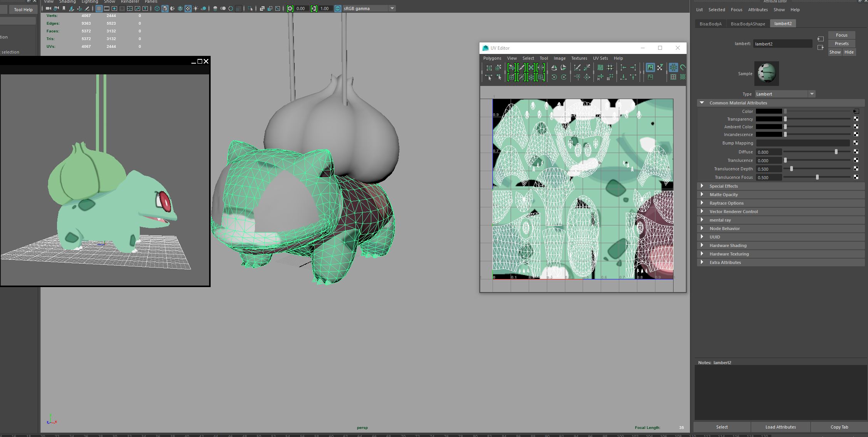Select the camera icon in viewport toolbar
Screen dimensions: 868x437
[x=48, y=8]
